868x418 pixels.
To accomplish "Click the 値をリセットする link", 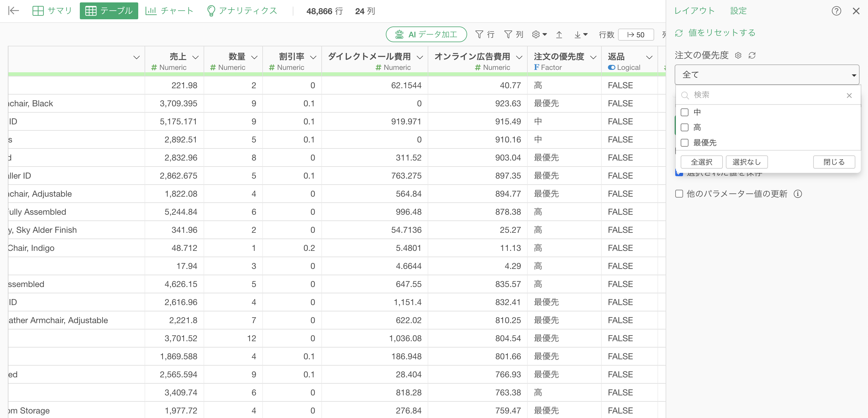I will click(722, 33).
